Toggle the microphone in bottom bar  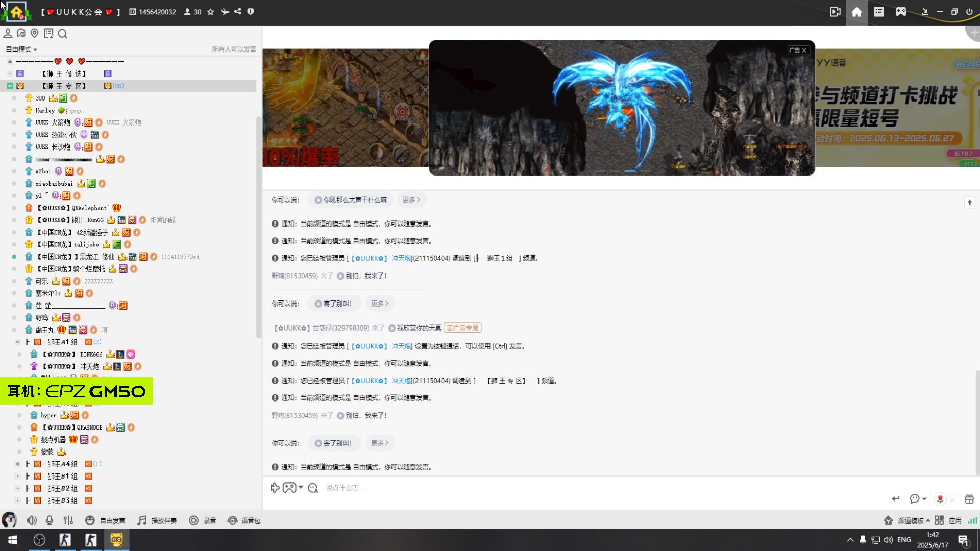coord(50,520)
